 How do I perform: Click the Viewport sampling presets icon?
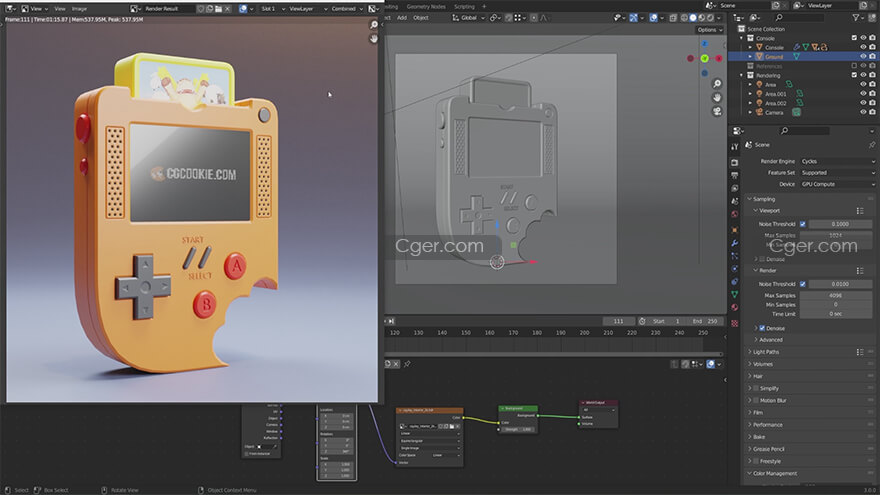point(860,210)
